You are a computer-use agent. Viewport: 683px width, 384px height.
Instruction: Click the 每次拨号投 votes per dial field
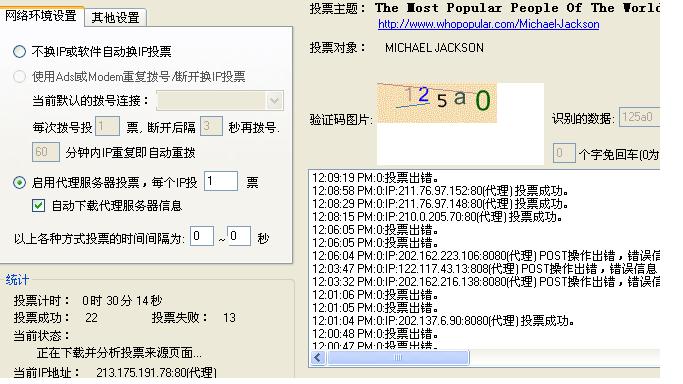click(x=107, y=126)
